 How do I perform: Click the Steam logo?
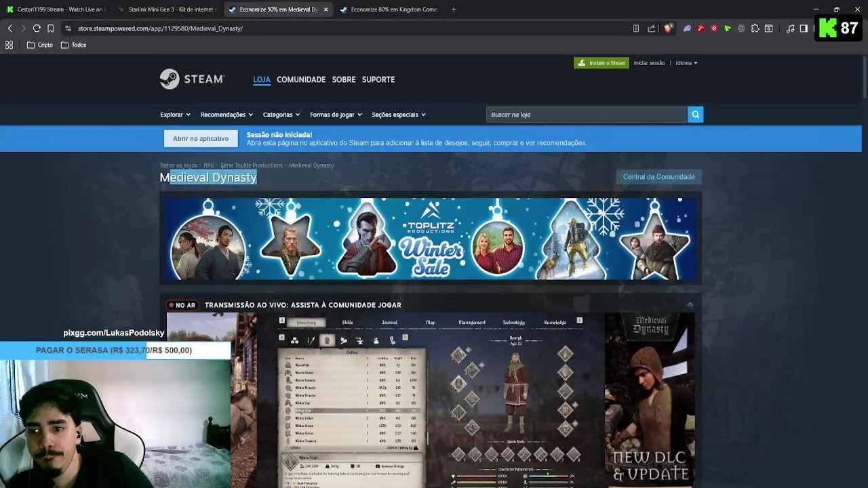pyautogui.click(x=192, y=79)
